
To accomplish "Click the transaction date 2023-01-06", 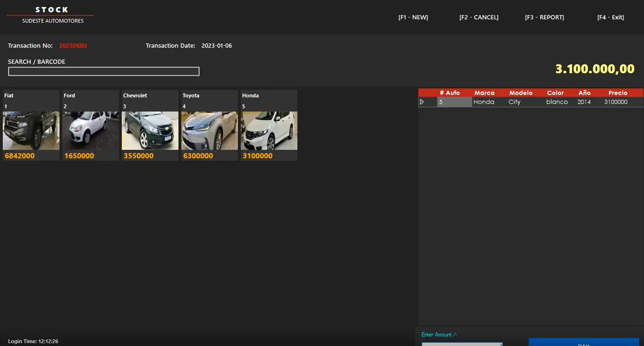I will tap(217, 46).
